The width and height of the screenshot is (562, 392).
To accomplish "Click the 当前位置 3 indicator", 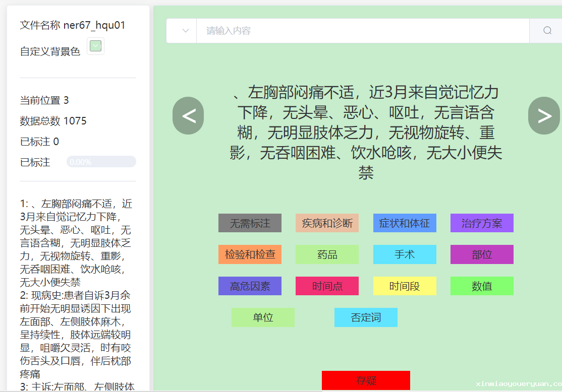I will point(44,100).
